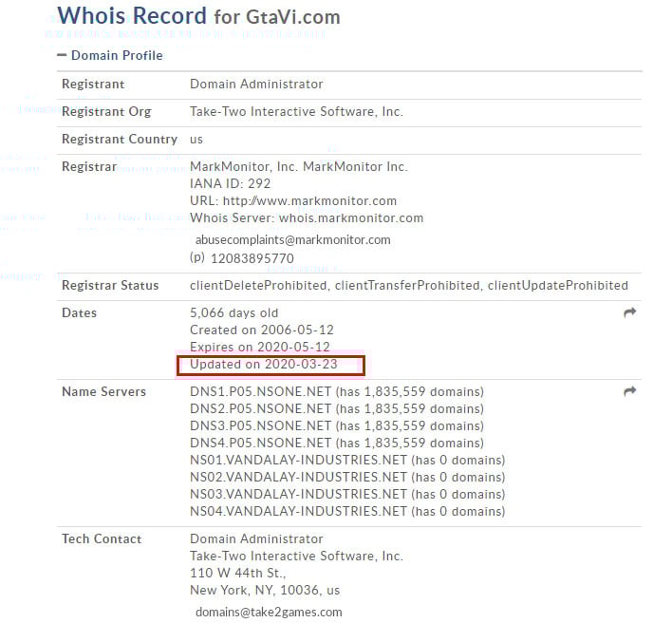Click NS01.VANDALAY-INDUSTRIES.NET name server
This screenshot has height=623, width=672.
point(347,460)
